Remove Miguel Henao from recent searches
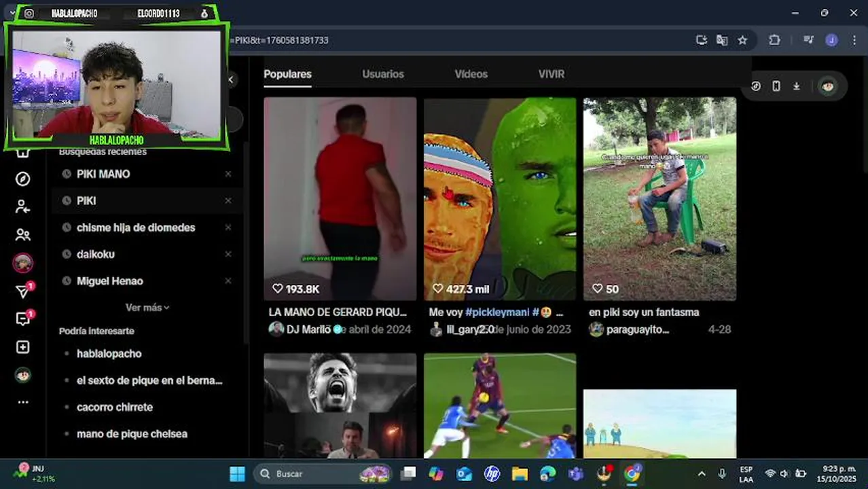This screenshot has height=489, width=868. [228, 280]
